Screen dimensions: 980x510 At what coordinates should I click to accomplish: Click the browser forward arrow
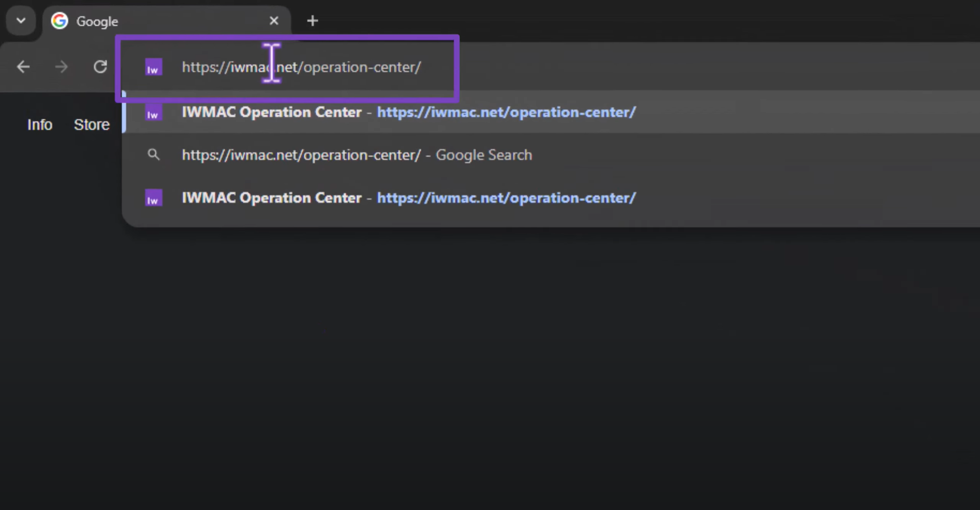pyautogui.click(x=61, y=67)
